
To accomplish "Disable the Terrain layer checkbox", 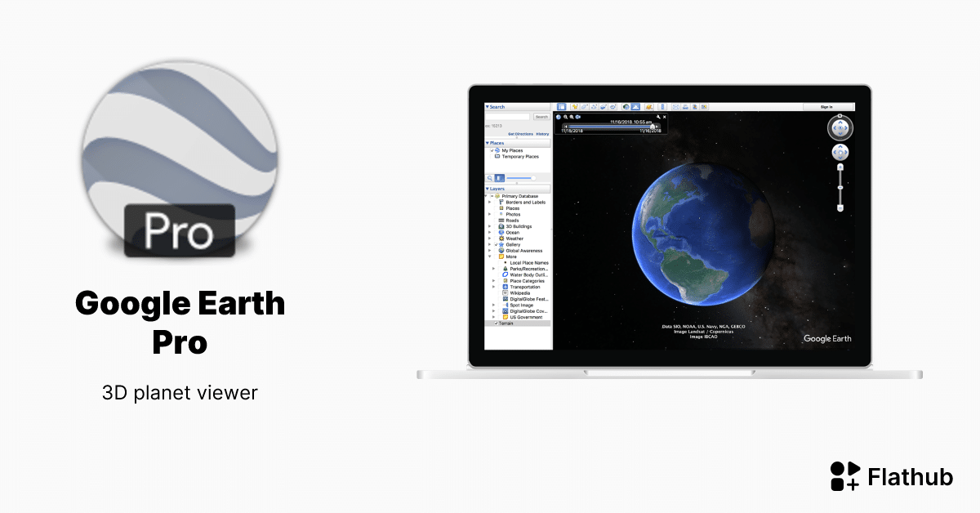I will 496,323.
